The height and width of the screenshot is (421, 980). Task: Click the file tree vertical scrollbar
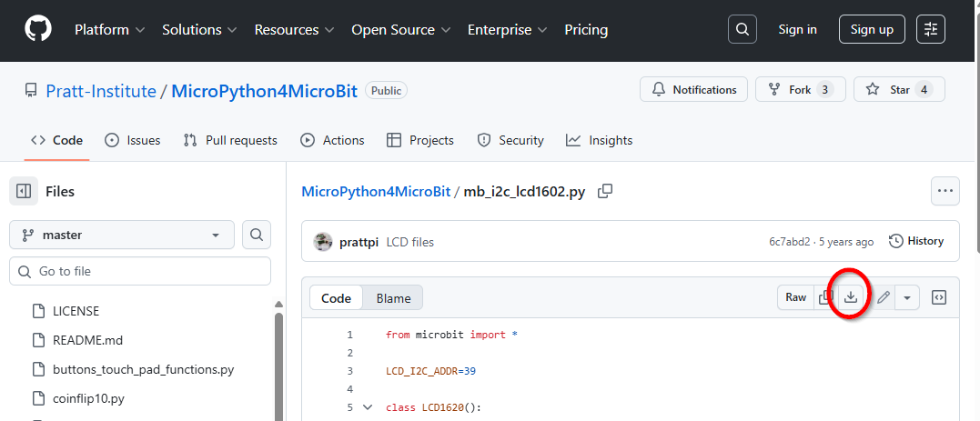pyautogui.click(x=278, y=364)
